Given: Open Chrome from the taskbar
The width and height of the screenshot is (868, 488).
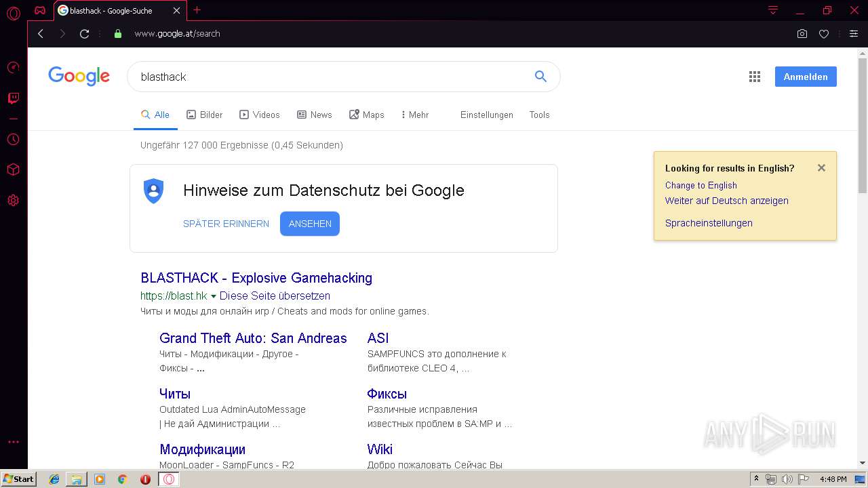Looking at the screenshot, I should coord(122,479).
